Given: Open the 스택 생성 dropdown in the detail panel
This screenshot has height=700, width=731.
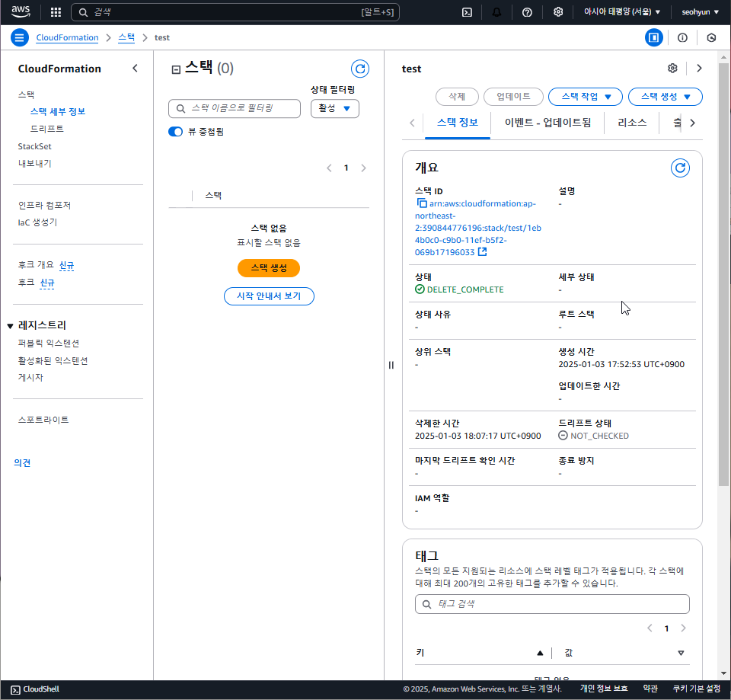Looking at the screenshot, I should [666, 97].
